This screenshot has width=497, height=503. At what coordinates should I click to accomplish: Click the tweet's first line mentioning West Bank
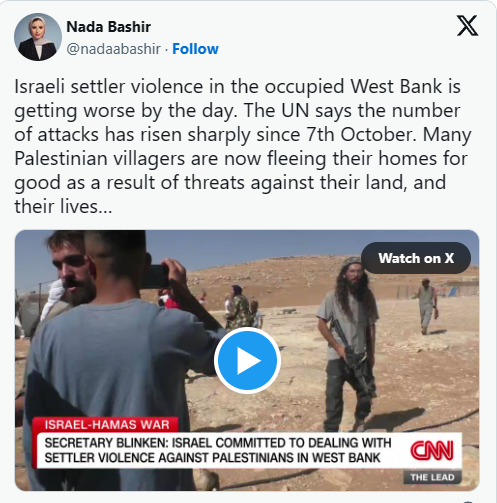[237, 87]
